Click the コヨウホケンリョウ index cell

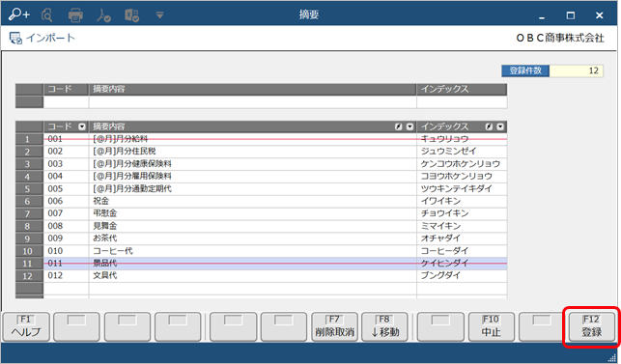pos(462,177)
